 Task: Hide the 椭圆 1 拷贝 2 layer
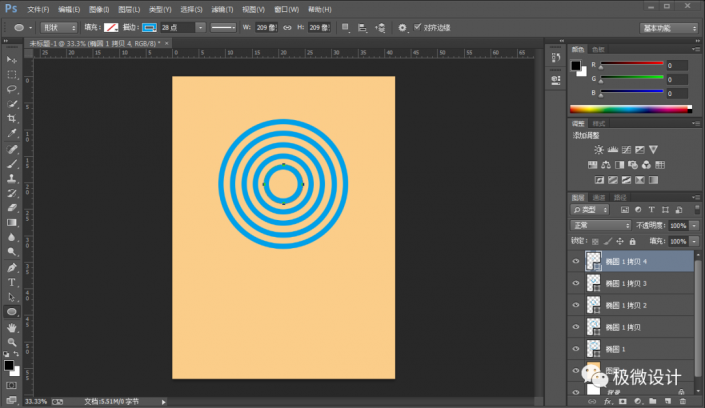(576, 305)
